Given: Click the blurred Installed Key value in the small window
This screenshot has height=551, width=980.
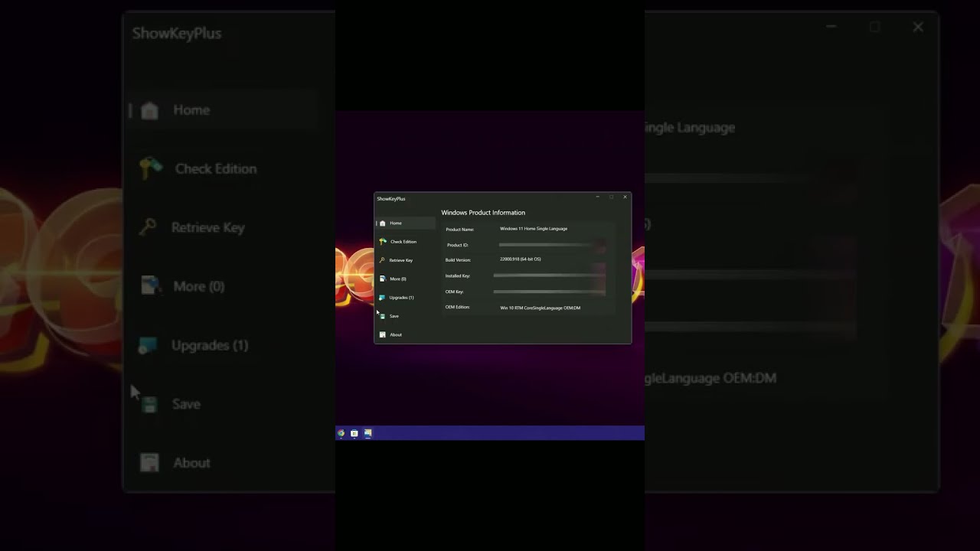Looking at the screenshot, I should click(550, 275).
